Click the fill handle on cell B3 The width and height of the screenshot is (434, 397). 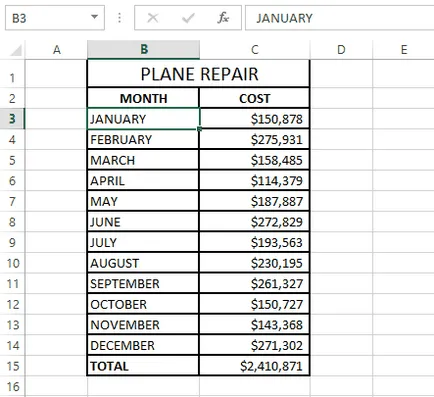click(x=199, y=129)
